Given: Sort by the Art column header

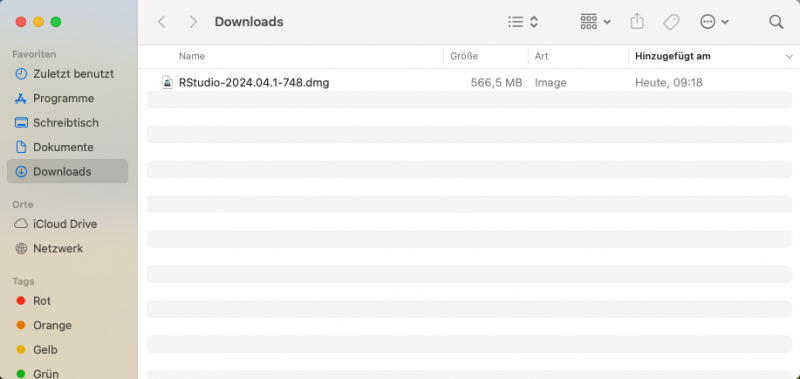Looking at the screenshot, I should [x=541, y=56].
